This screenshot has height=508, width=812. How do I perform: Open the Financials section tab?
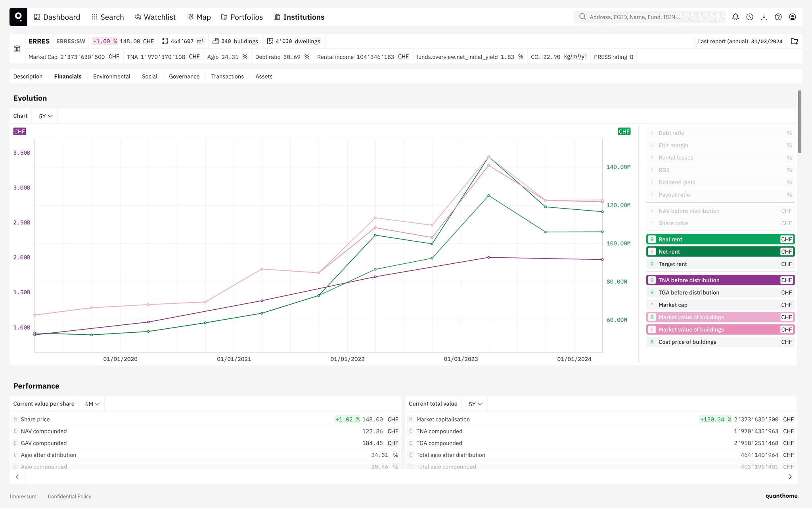[68, 77]
